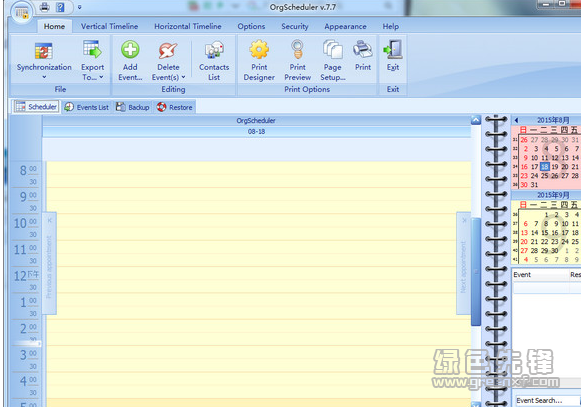Select September 15 in the calendar
Screen dimensions: 581x407
(544, 233)
